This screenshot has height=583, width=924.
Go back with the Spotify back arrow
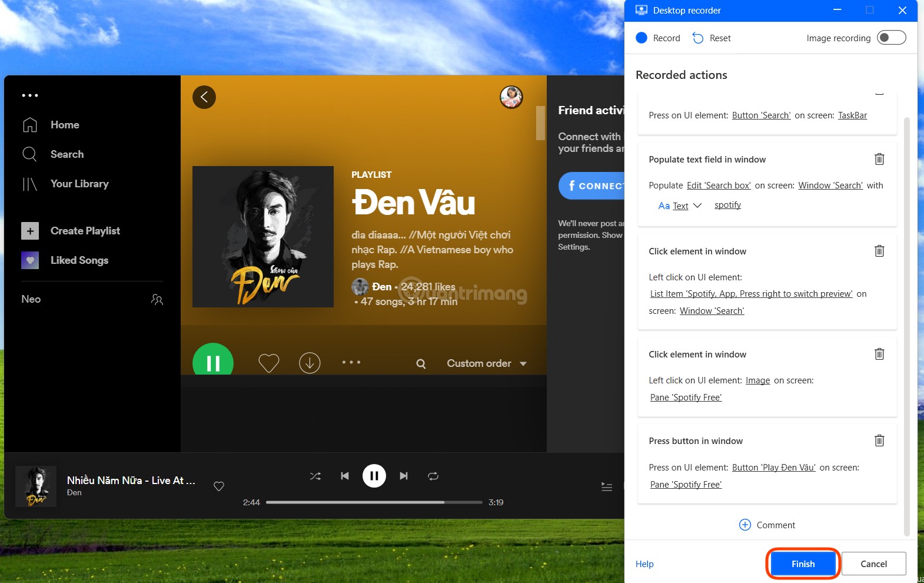click(x=204, y=97)
